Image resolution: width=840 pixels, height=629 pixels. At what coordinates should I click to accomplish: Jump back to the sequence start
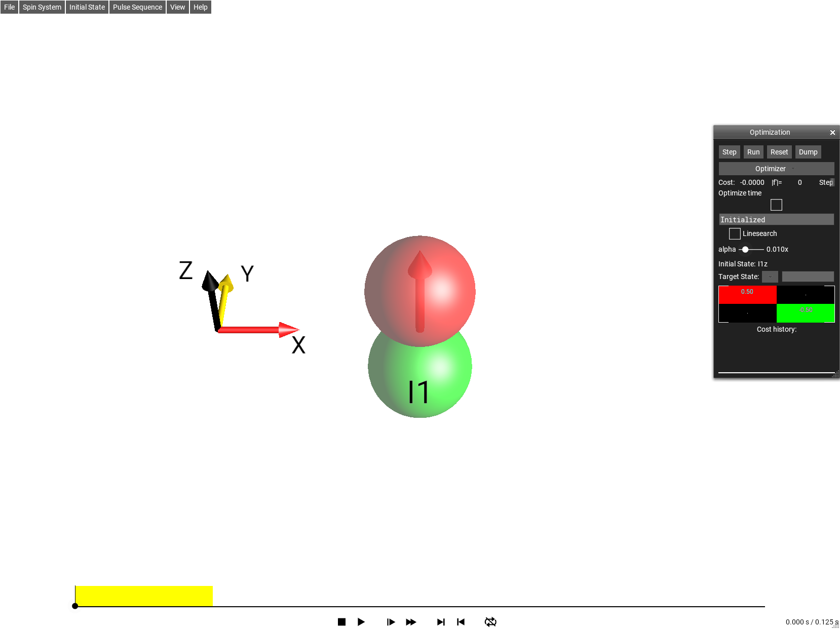pyautogui.click(x=461, y=622)
